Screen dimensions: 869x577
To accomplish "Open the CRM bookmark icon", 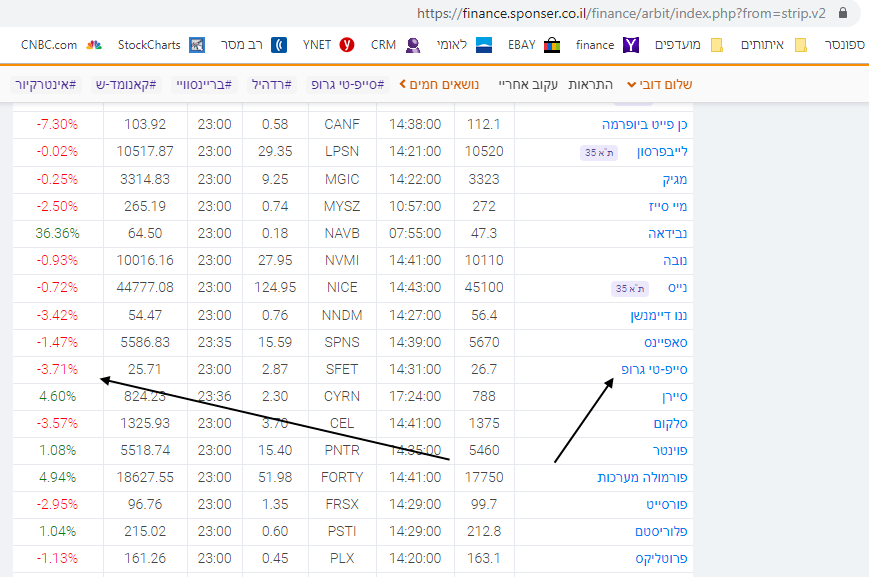I will point(413,45).
